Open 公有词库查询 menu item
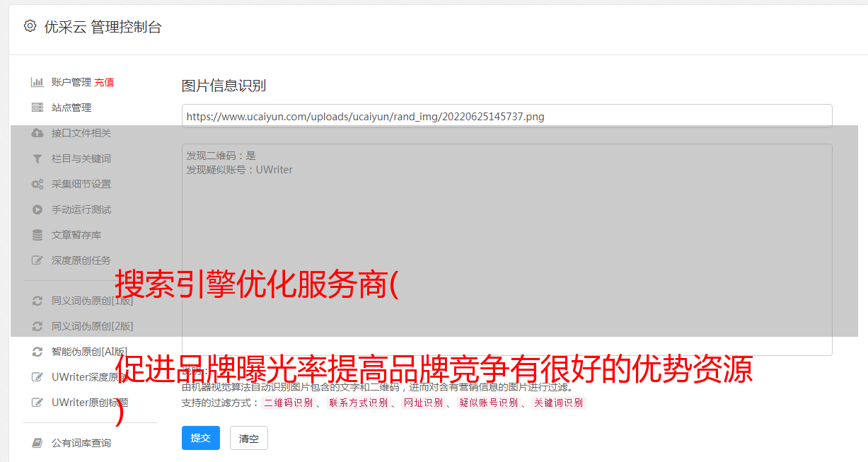This screenshot has height=462, width=868. [x=81, y=443]
